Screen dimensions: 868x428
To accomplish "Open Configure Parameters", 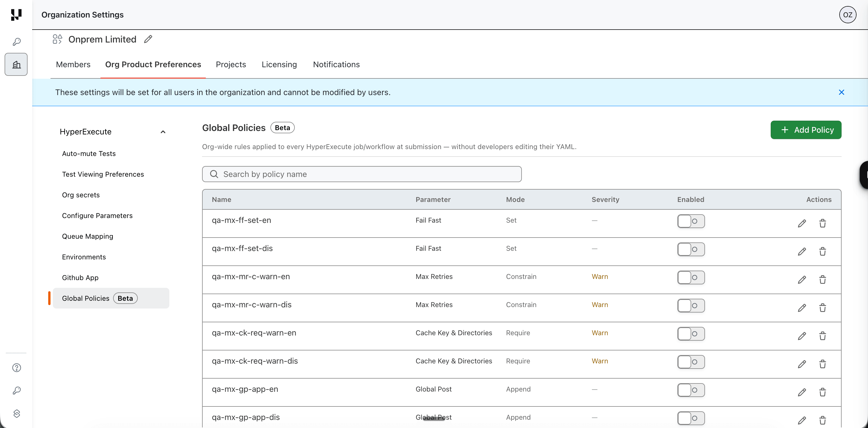I will [x=97, y=215].
